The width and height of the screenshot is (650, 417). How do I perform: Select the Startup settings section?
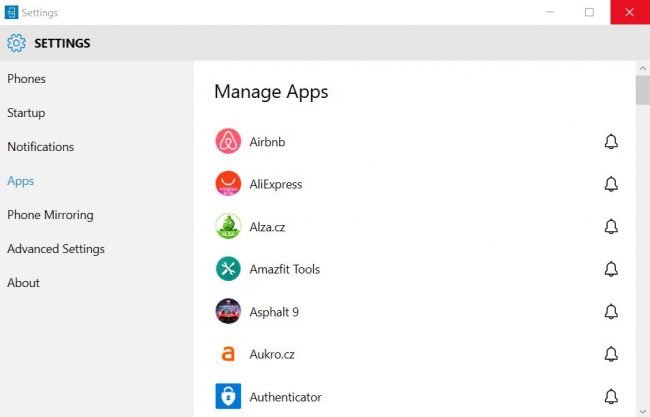pos(26,113)
